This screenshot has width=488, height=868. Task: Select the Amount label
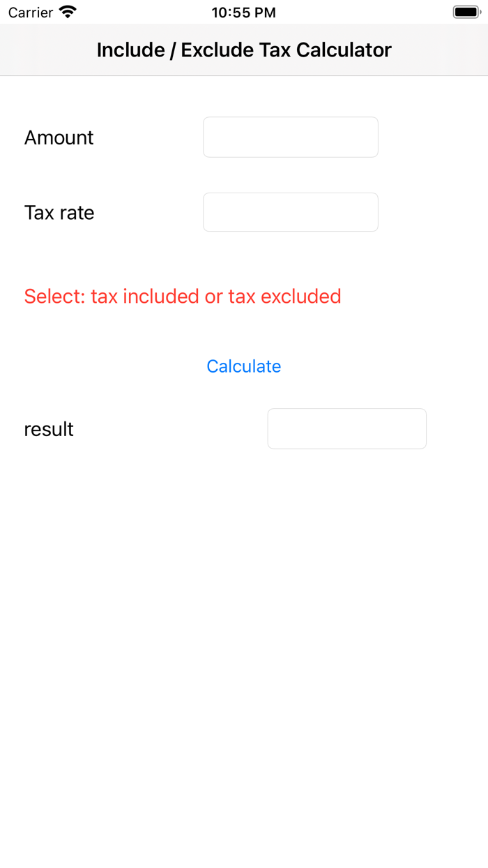point(59,137)
